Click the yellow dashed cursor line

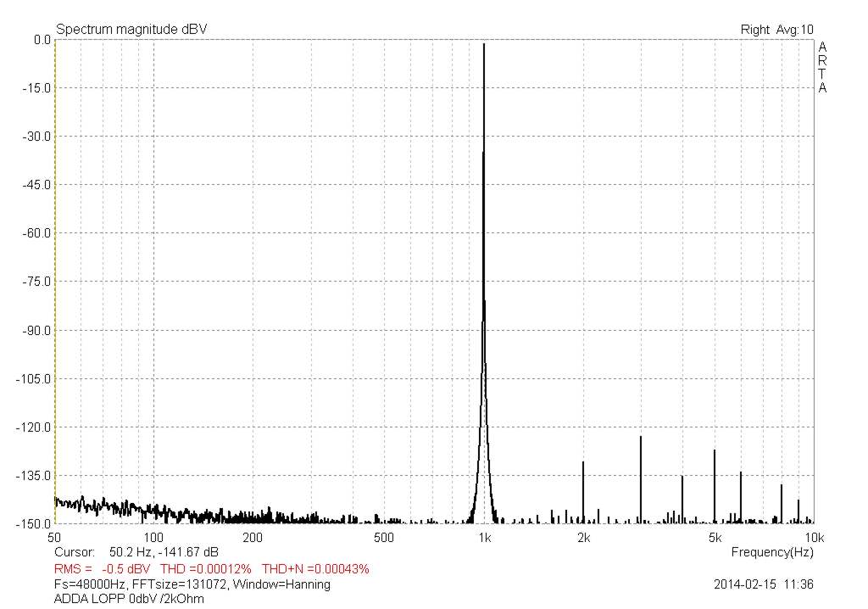(55, 282)
